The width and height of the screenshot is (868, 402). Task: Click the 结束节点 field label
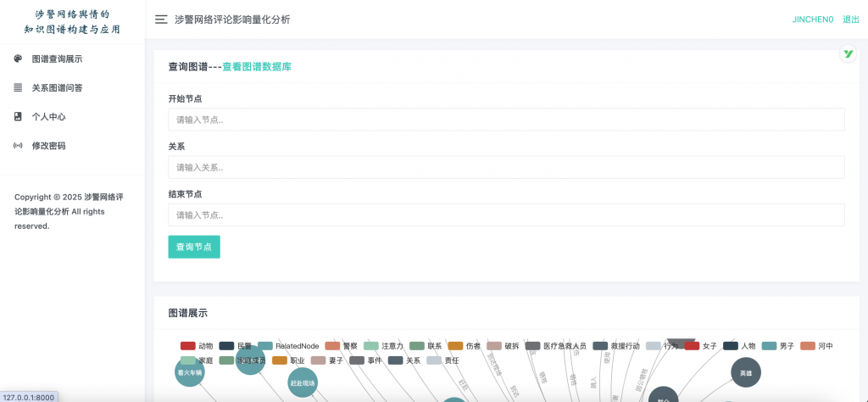[185, 194]
